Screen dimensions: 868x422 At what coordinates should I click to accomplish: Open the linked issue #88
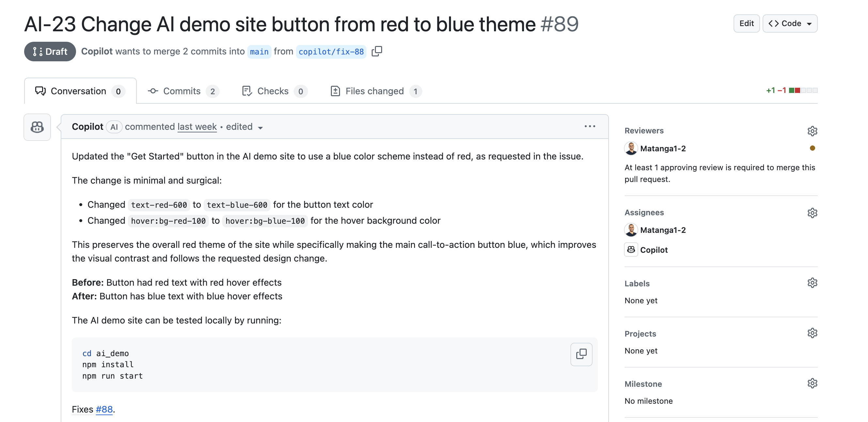coord(104,409)
